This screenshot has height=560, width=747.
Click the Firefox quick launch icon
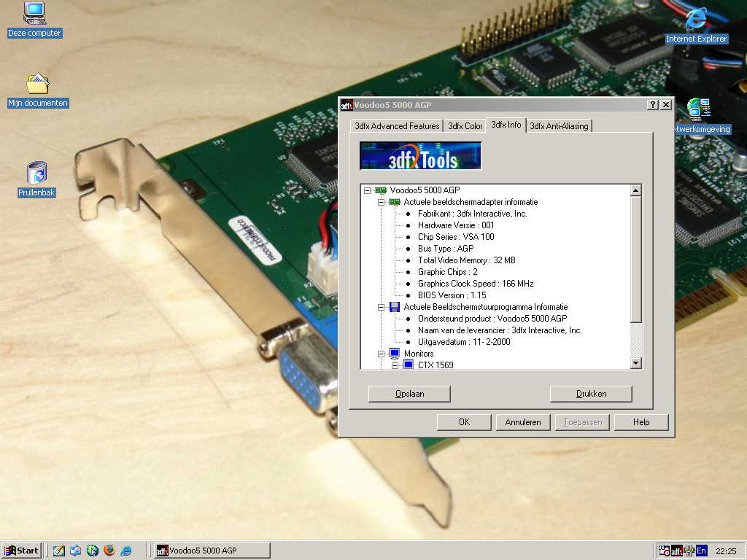point(109,551)
